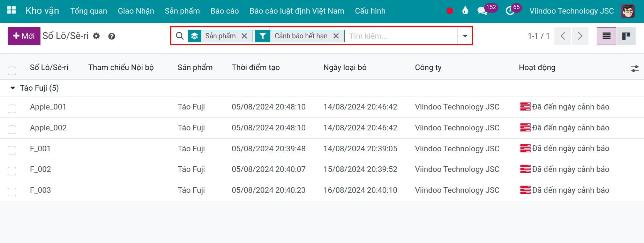Sort by Ngày loại bỏ column header
The width and height of the screenshot is (644, 243).
click(x=345, y=67)
